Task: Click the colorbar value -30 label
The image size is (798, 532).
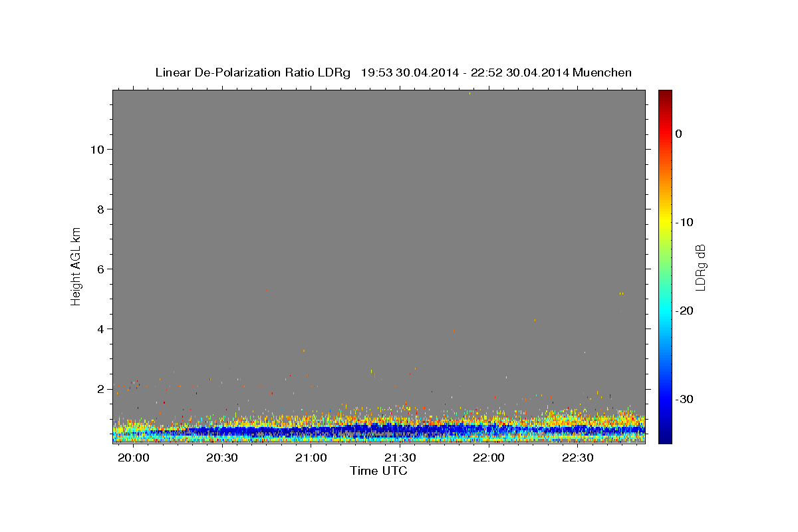Action: [x=685, y=399]
